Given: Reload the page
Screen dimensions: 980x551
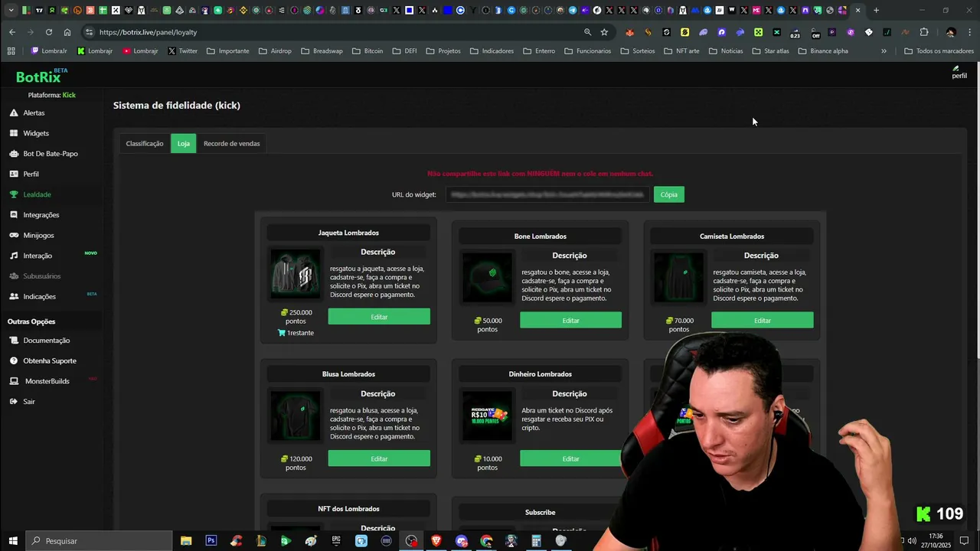Looking at the screenshot, I should tap(49, 32).
